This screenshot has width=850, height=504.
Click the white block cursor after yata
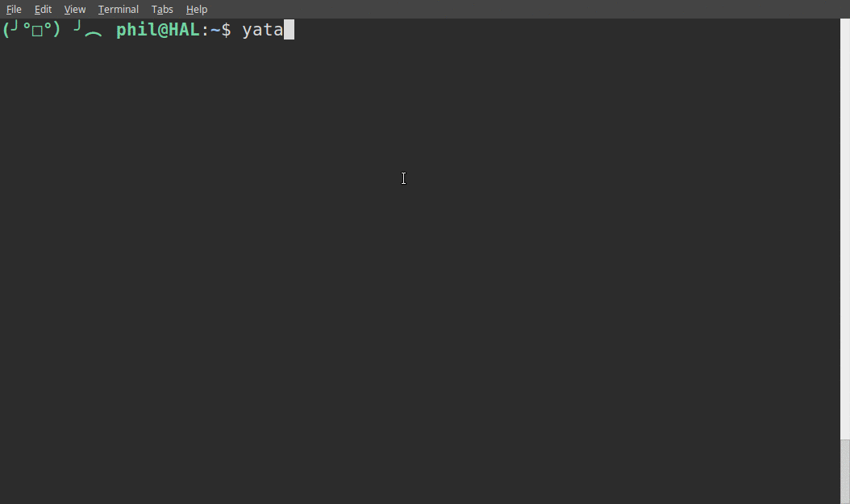(x=289, y=29)
